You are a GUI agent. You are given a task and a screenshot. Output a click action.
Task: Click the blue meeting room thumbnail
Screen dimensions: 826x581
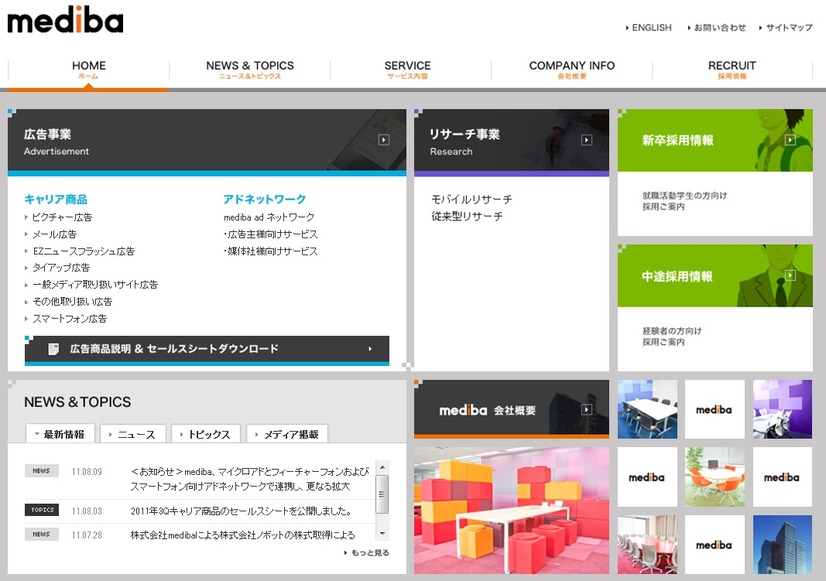click(647, 409)
